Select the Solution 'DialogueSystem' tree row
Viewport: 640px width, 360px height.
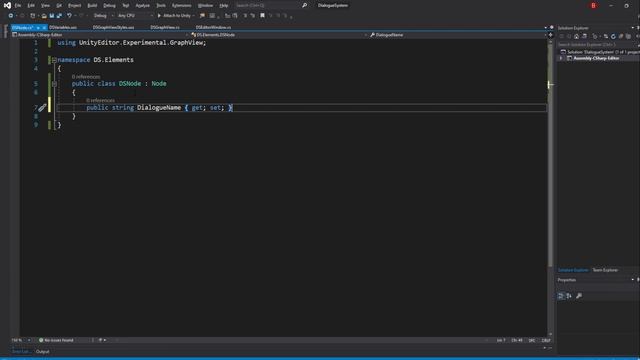599,52
